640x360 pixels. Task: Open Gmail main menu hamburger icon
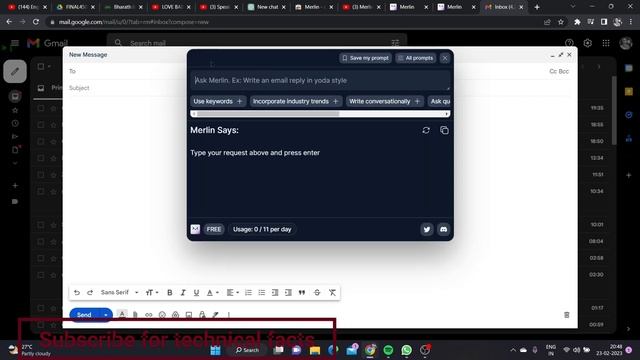tap(15, 43)
